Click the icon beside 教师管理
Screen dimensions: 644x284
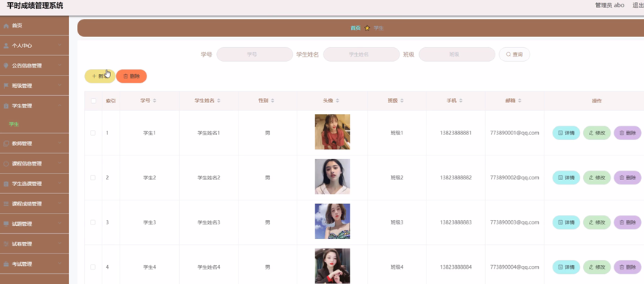pos(6,144)
